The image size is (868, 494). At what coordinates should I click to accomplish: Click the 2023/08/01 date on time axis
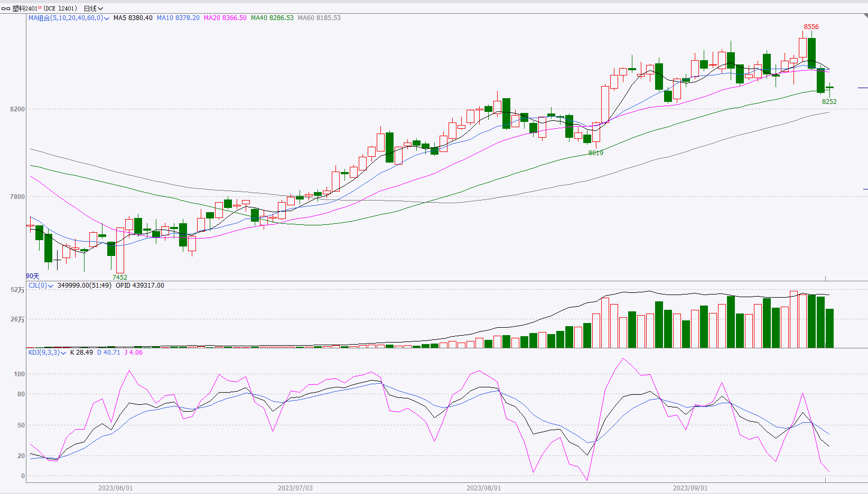pyautogui.click(x=483, y=488)
